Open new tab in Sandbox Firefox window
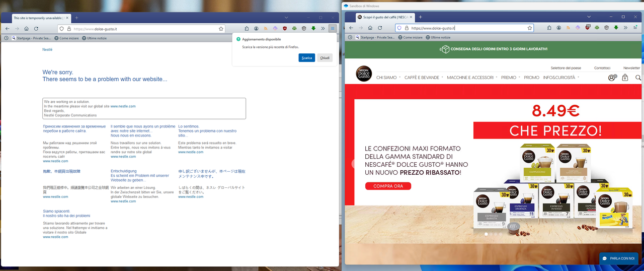644x271 pixels. tap(421, 17)
